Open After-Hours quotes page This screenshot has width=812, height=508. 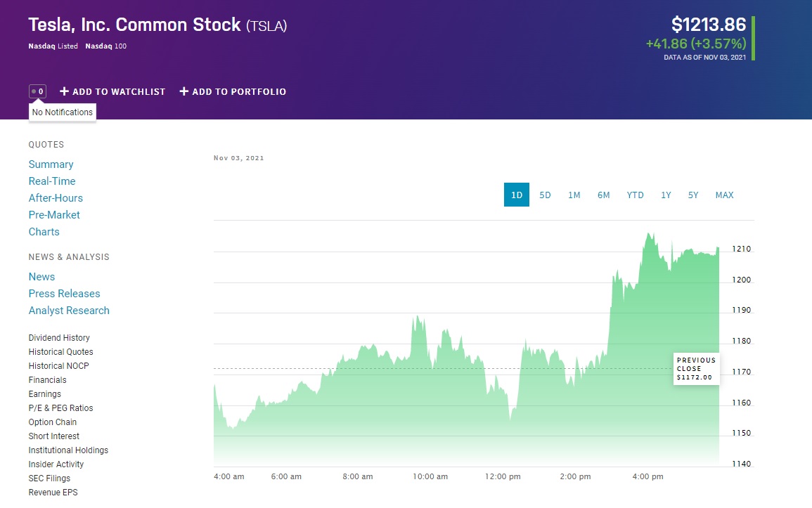[56, 198]
